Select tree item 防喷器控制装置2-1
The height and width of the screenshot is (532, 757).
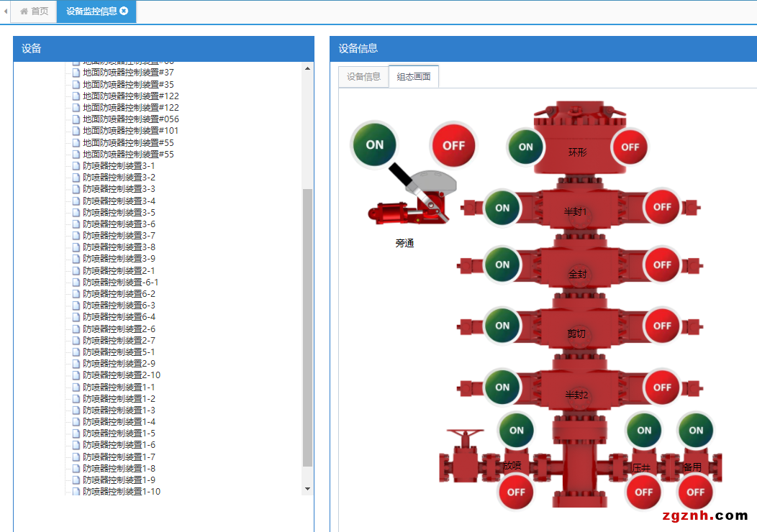119,270
